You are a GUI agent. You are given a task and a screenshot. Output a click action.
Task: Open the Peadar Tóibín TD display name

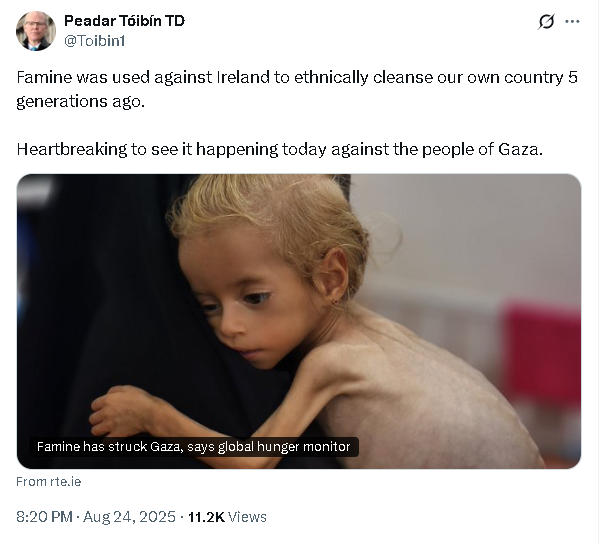(x=124, y=21)
